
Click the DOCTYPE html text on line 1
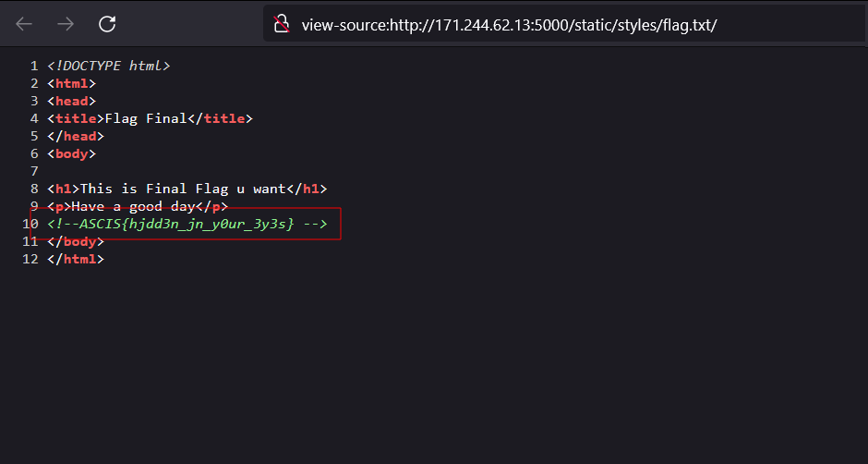109,66
